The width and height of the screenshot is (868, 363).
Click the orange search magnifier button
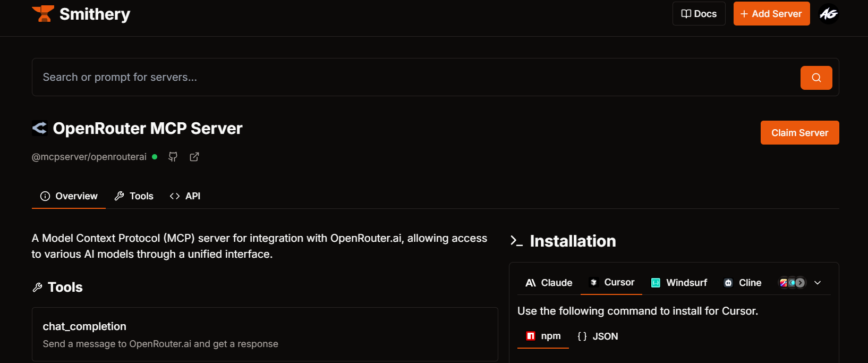tap(816, 78)
